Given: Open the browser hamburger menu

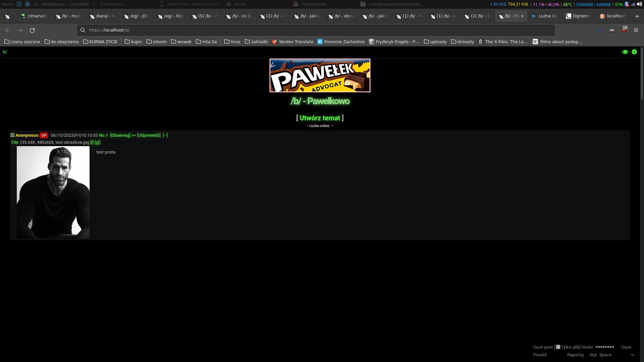Looking at the screenshot, I should click(x=636, y=30).
